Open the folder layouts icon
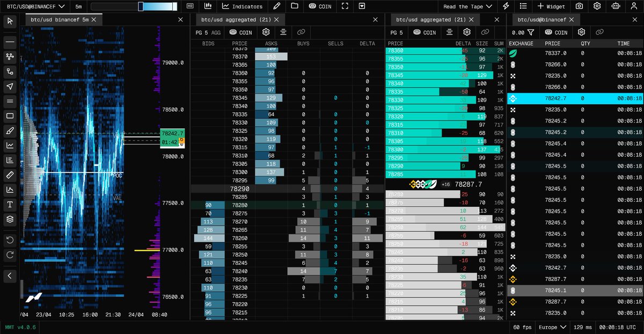 (x=294, y=6)
